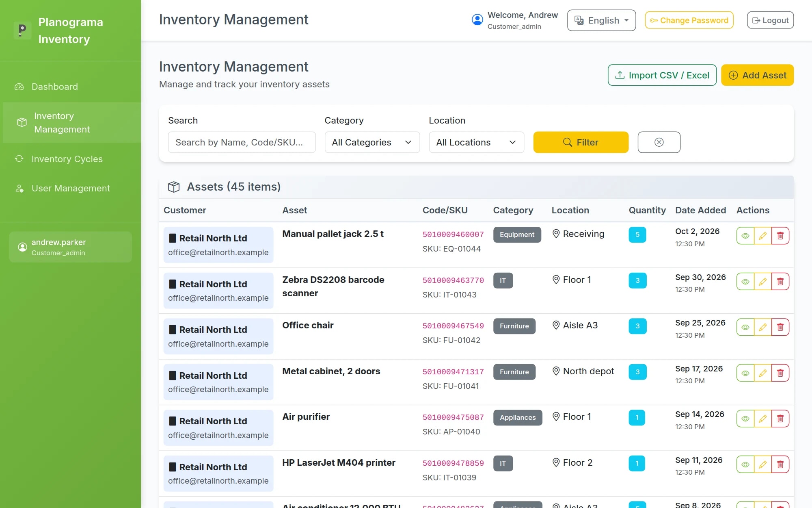Image resolution: width=812 pixels, height=508 pixels.
Task: Click the Equipment category badge
Action: coord(517,234)
